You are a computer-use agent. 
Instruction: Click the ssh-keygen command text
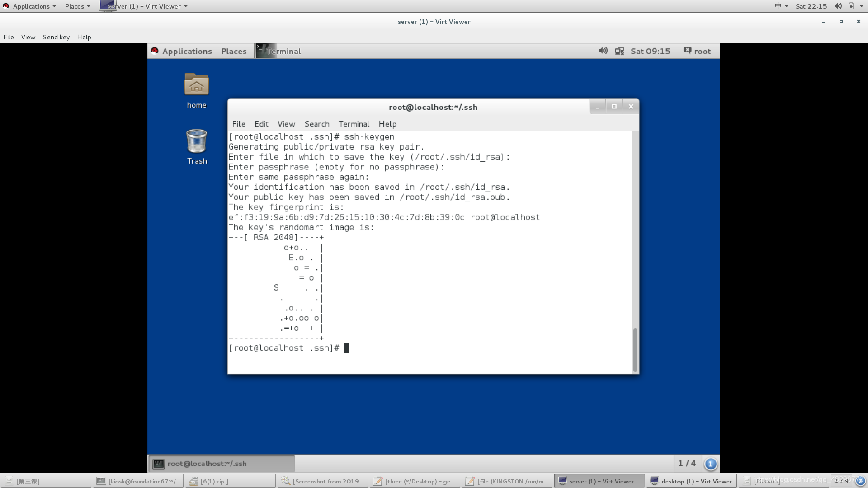pyautogui.click(x=369, y=136)
